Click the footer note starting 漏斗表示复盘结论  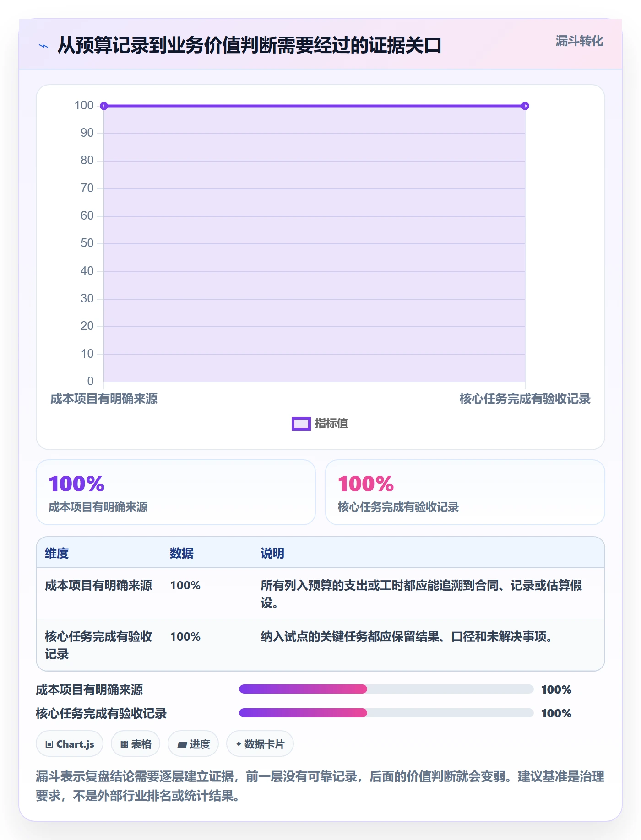pyautogui.click(x=320, y=786)
